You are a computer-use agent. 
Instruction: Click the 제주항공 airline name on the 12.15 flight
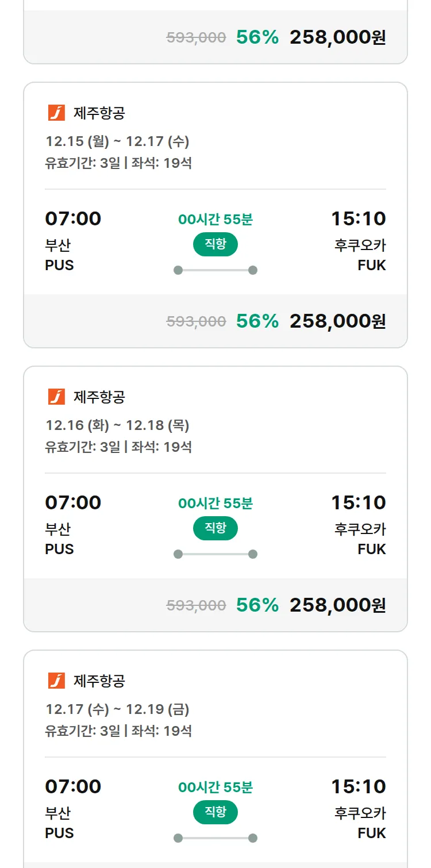(x=99, y=113)
